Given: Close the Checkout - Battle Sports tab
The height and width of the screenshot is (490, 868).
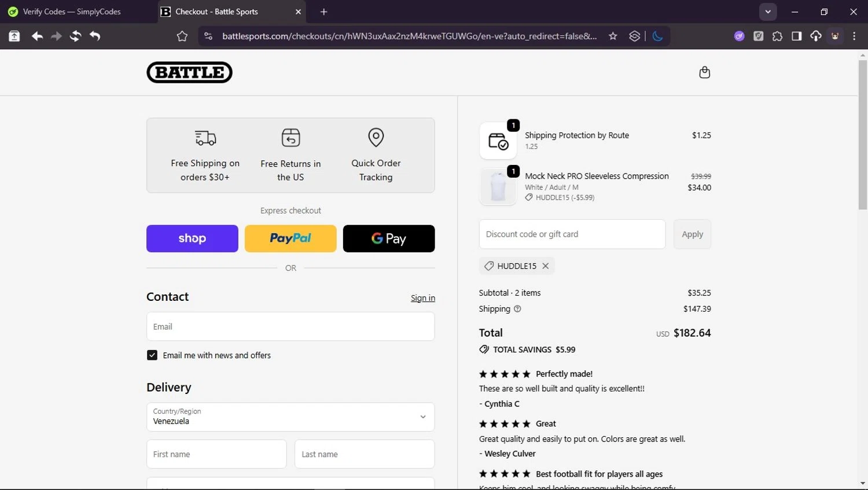Looking at the screenshot, I should [298, 12].
